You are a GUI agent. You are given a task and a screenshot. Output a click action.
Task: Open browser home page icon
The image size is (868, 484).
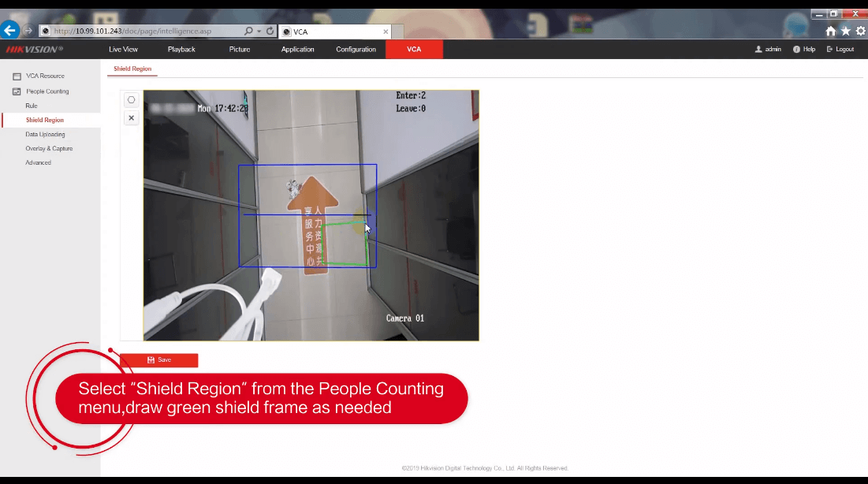point(830,32)
